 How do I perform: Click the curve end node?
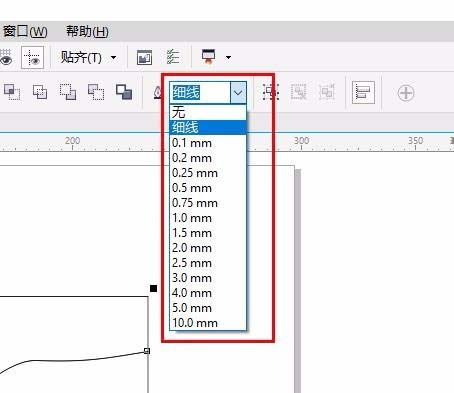[147, 351]
